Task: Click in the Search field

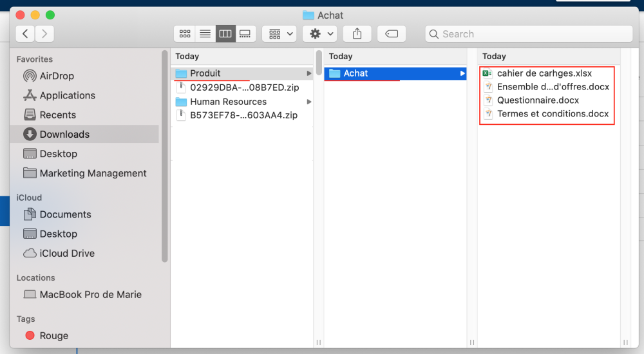Action: point(529,33)
